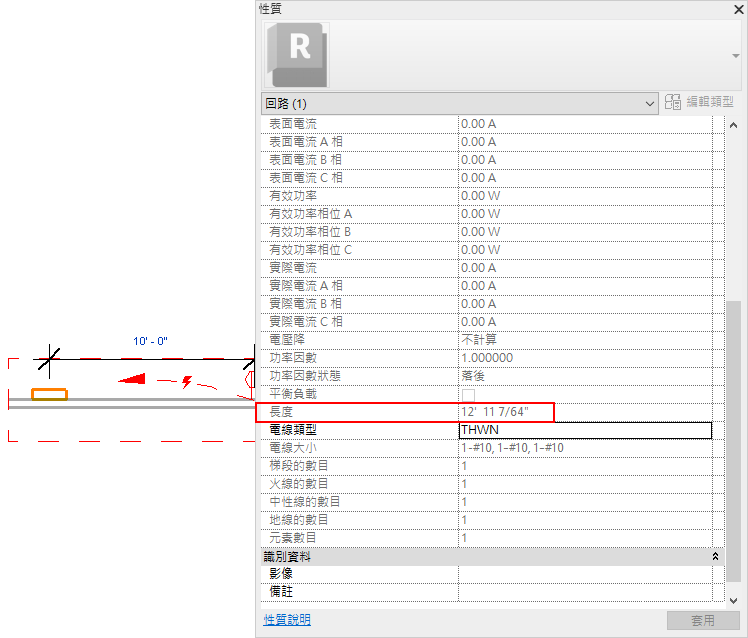Open the 性質說明 help link
Screen dimensions: 748x638
287,620
